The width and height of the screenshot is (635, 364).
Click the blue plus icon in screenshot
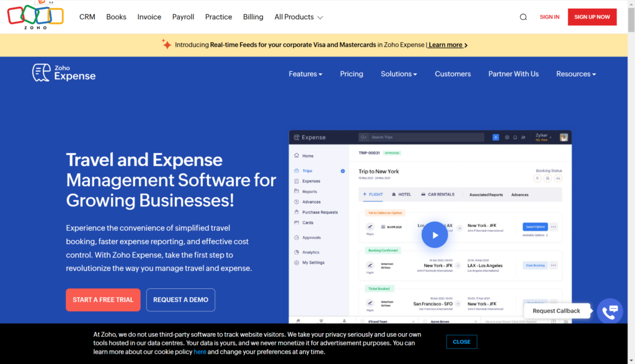[495, 137]
